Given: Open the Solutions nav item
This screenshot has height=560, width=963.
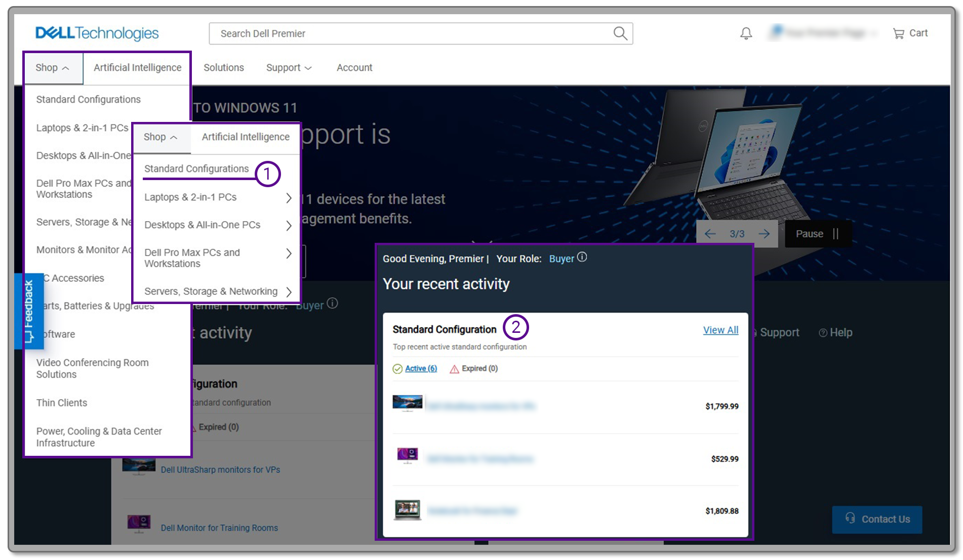Looking at the screenshot, I should click(x=224, y=68).
